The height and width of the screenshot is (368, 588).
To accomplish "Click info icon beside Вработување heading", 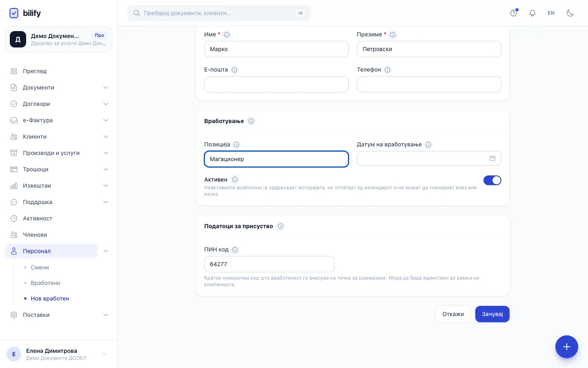I will point(251,121).
